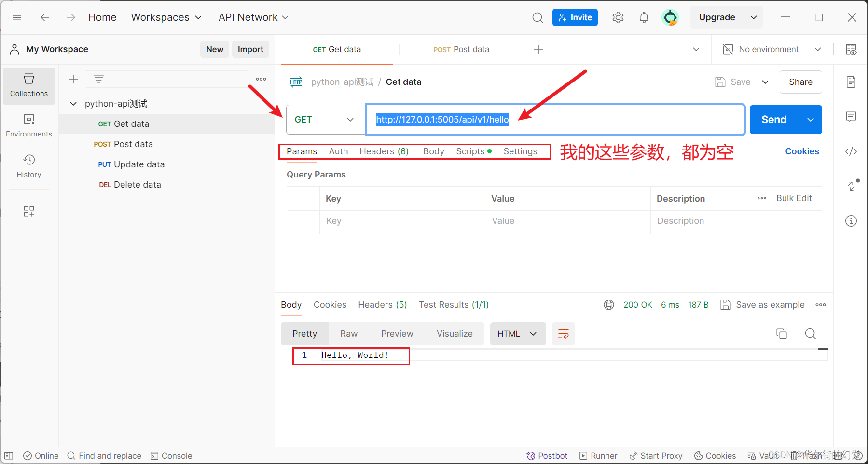The image size is (868, 464).
Task: Open the Test Results (1/1) tab
Action: pos(454,305)
